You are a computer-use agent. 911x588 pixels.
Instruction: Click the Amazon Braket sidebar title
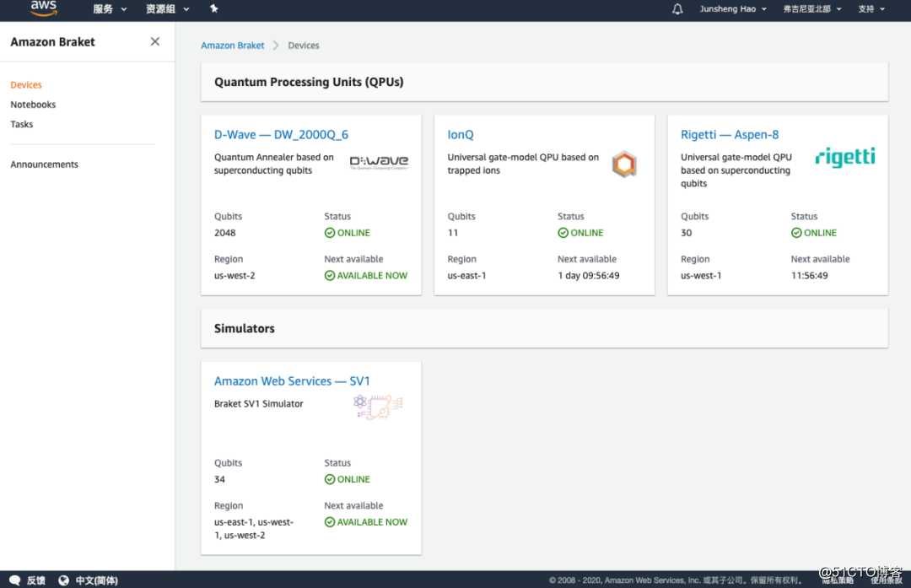pos(52,42)
